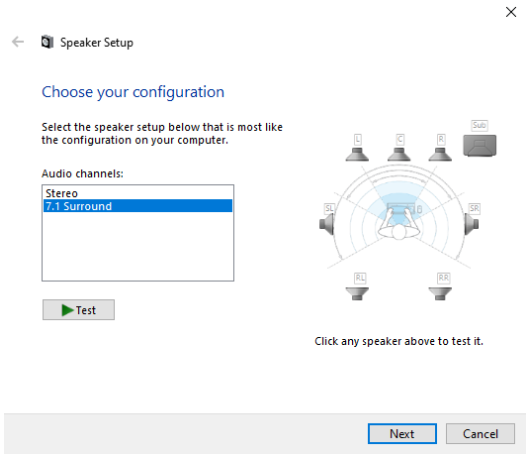Test the side right (SR) speaker icon

click(471, 224)
